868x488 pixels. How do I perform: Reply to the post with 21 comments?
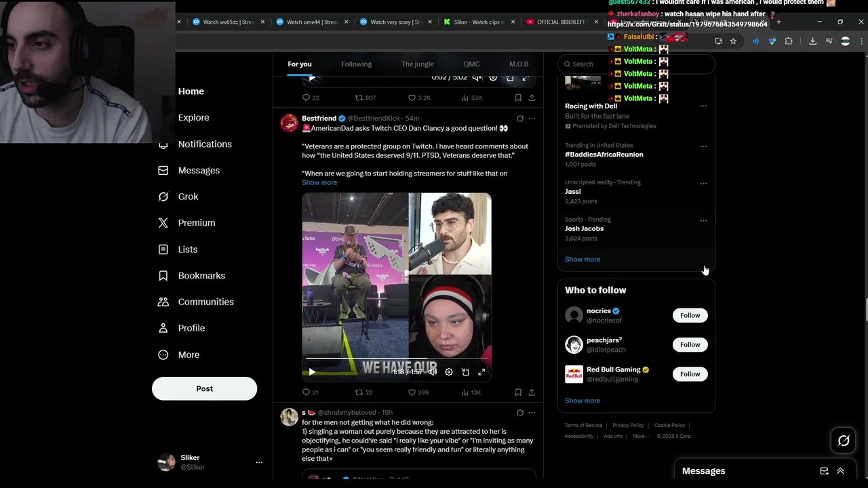[310, 392]
